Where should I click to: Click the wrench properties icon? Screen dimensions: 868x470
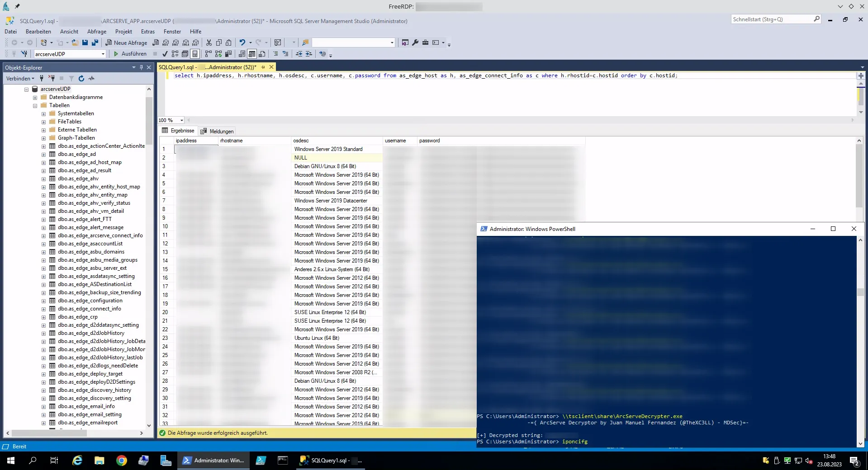415,42
